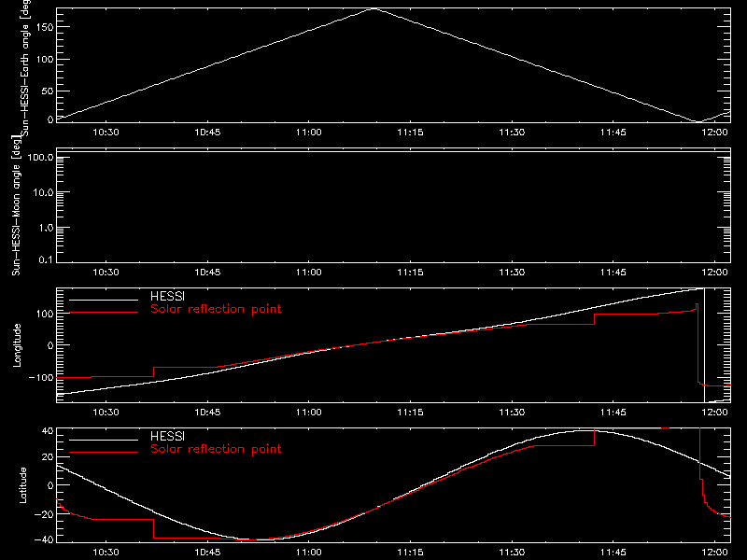Click the peak of the Sun-HESSI-Earth angle curve
The image size is (747, 560).
(373, 8)
